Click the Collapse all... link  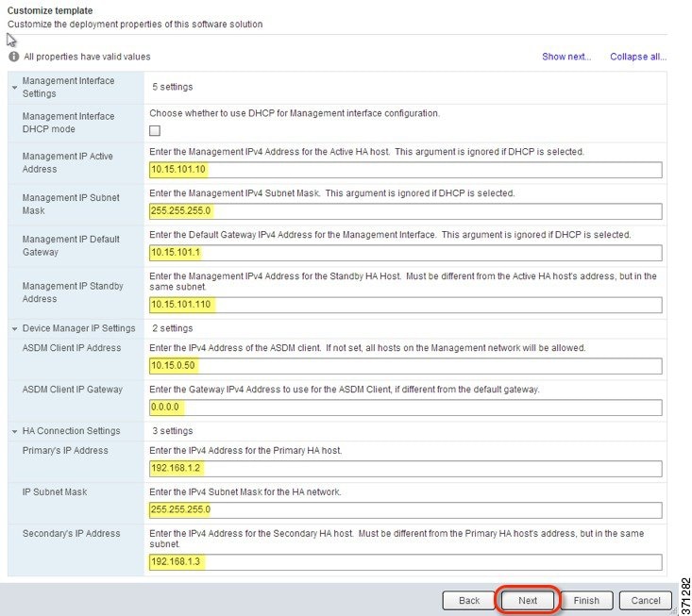point(638,57)
